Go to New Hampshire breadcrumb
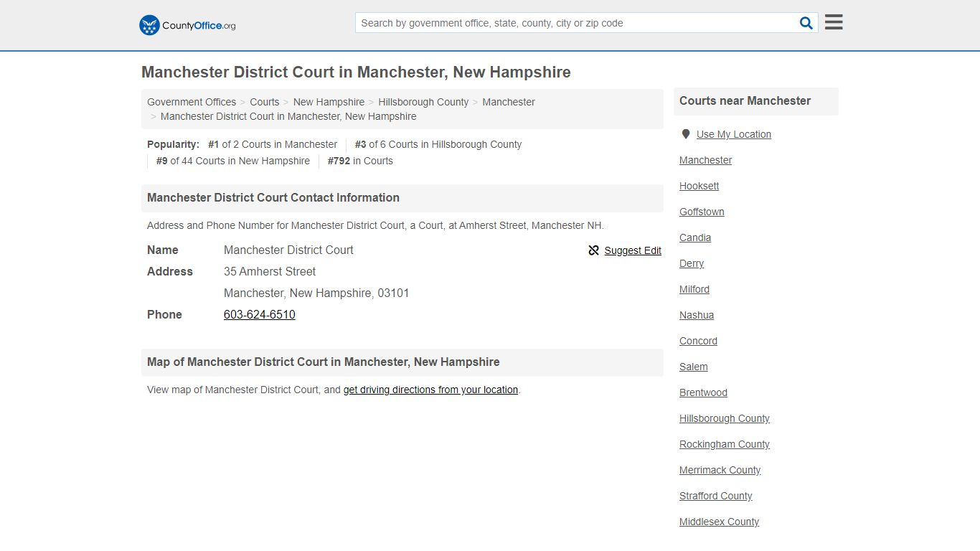 (329, 102)
